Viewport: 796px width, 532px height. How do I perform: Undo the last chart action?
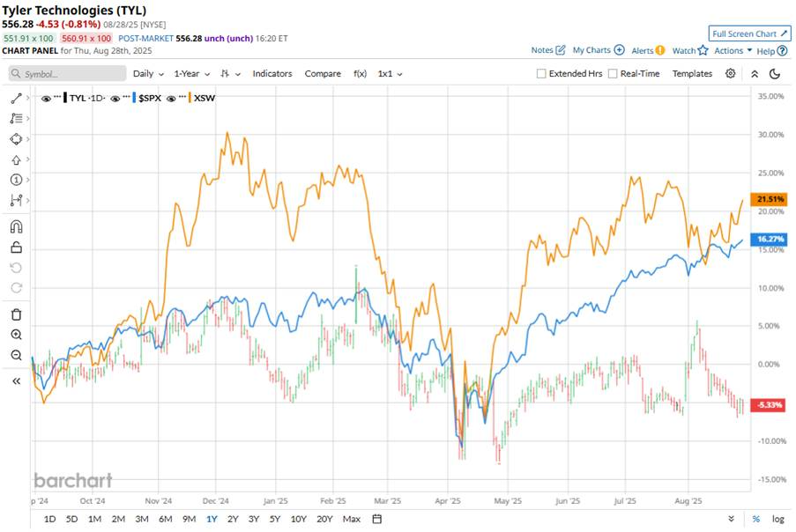click(x=16, y=268)
